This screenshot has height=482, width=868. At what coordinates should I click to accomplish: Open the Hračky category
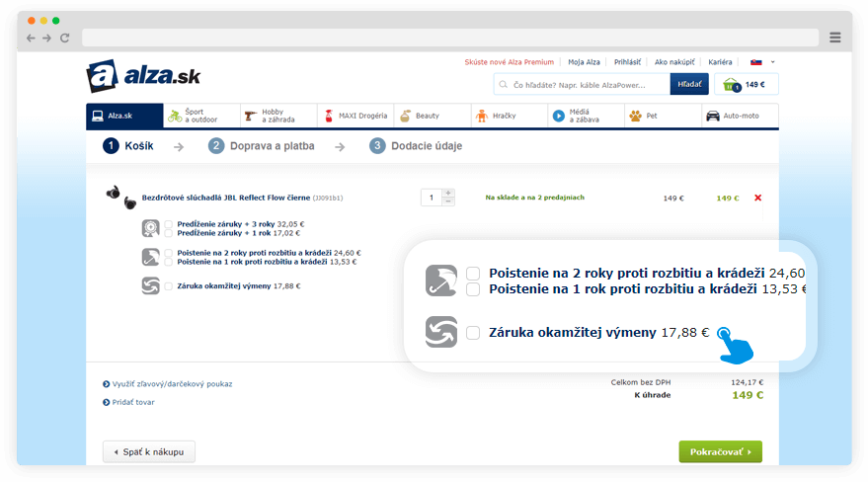tap(510, 116)
